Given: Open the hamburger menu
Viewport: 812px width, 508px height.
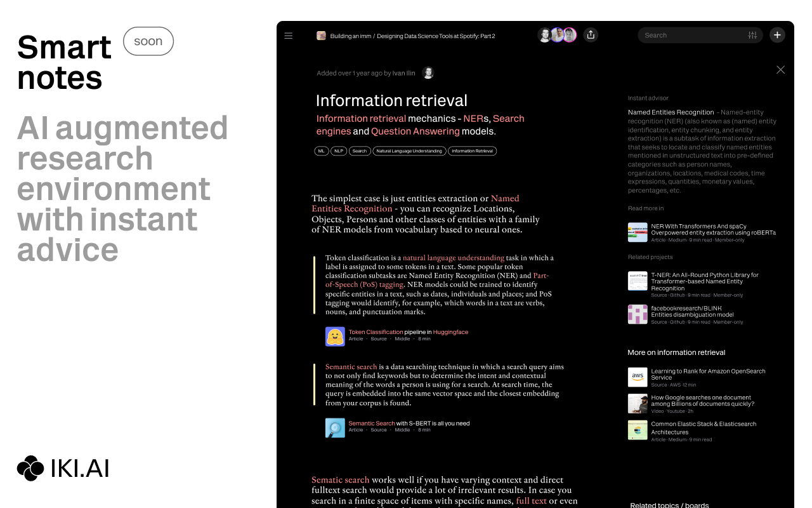Looking at the screenshot, I should (x=289, y=36).
